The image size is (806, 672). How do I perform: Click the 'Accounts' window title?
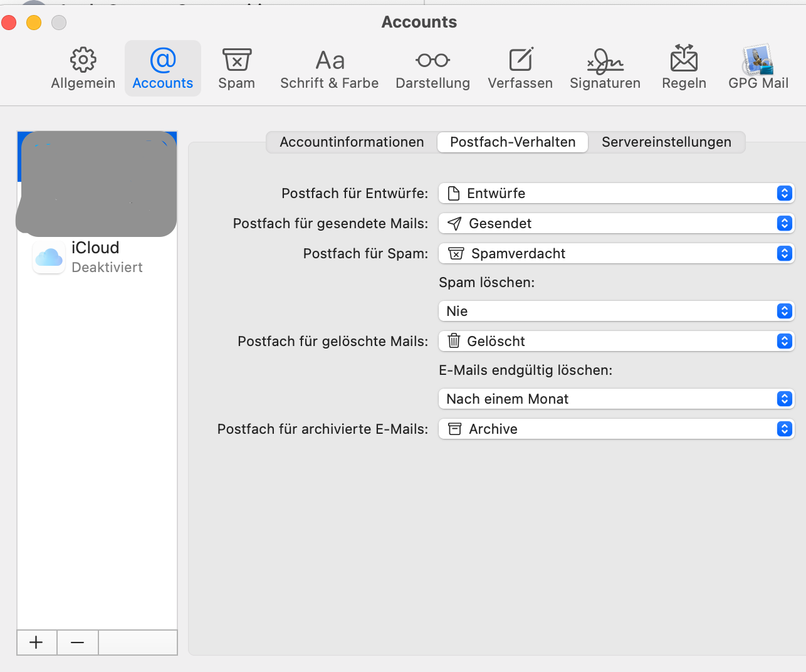coord(419,22)
